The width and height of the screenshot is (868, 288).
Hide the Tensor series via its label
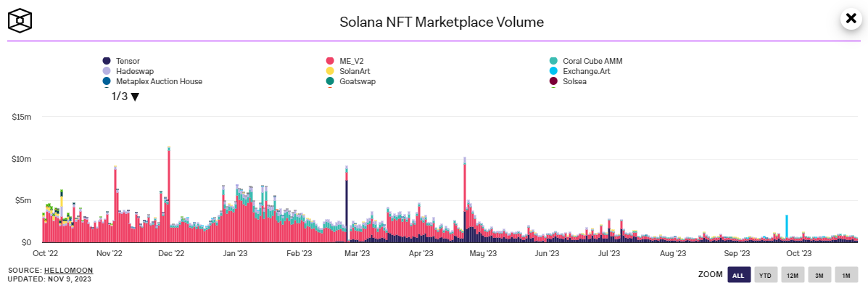click(128, 61)
